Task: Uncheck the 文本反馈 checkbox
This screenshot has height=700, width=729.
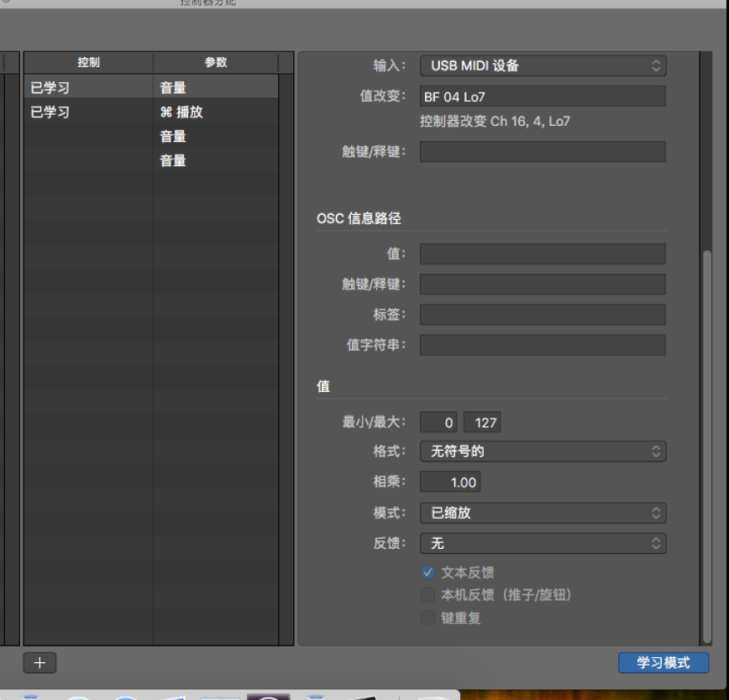Action: click(428, 573)
